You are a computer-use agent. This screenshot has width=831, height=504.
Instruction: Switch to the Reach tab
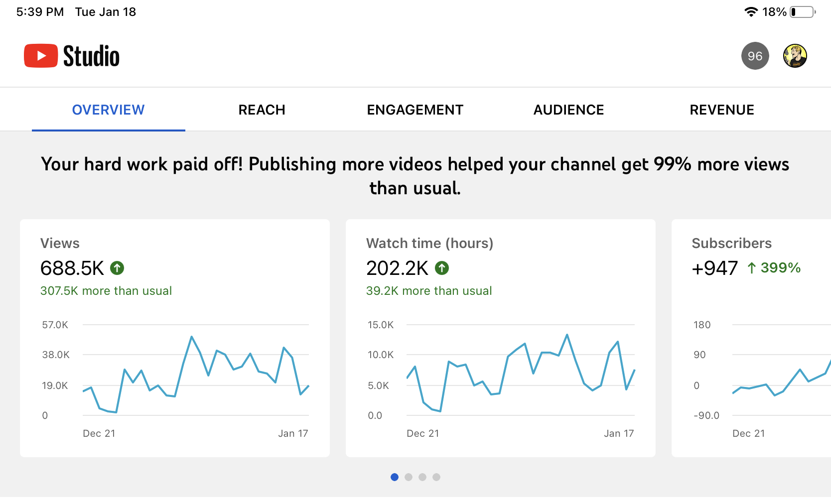[262, 110]
